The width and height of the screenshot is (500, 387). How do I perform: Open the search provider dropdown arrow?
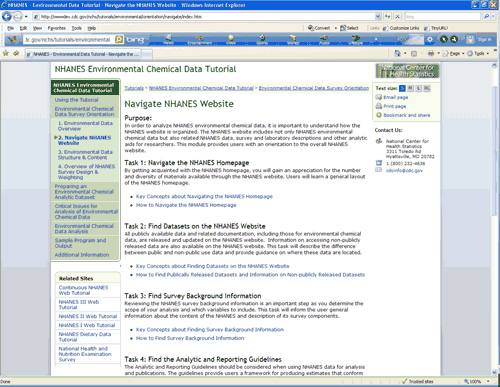pos(493,16)
